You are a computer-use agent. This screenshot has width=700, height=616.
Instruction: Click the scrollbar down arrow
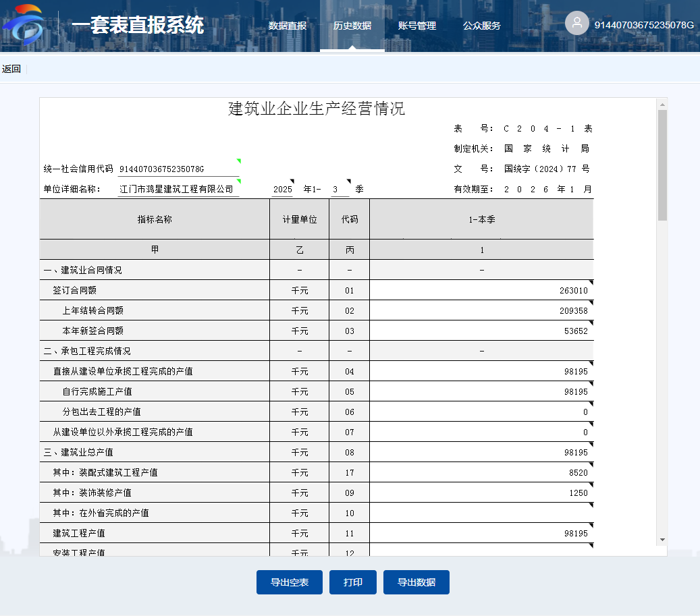[662, 540]
